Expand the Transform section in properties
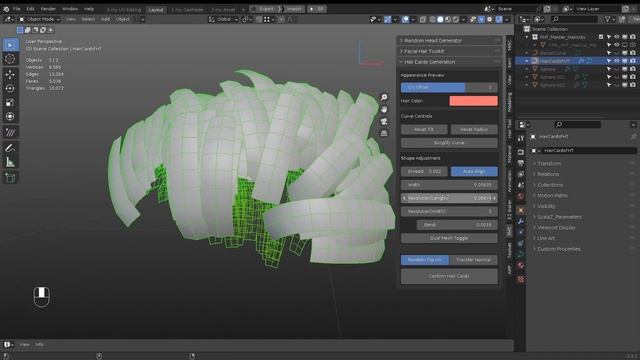The image size is (640, 360). 549,163
